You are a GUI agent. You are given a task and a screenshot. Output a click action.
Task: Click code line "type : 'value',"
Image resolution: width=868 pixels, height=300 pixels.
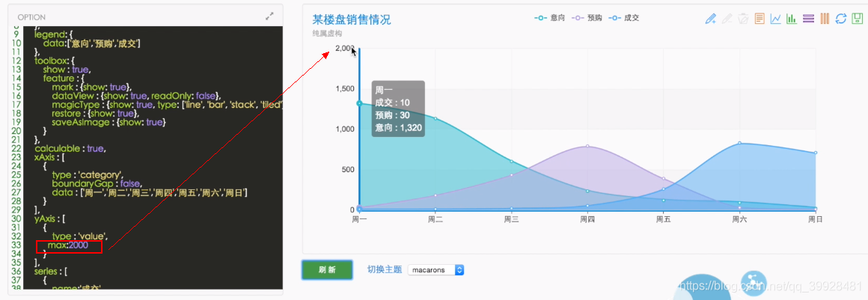[x=80, y=236]
